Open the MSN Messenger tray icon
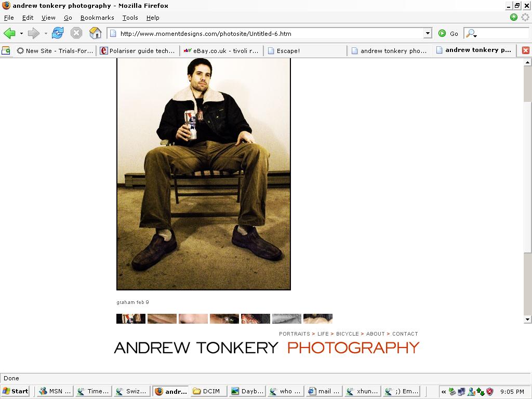The width and height of the screenshot is (532, 399). (471, 392)
